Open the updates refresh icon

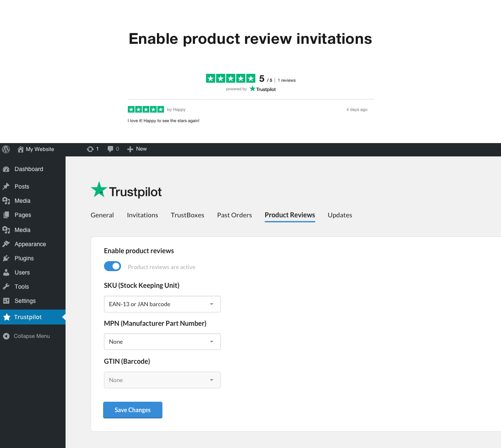90,149
